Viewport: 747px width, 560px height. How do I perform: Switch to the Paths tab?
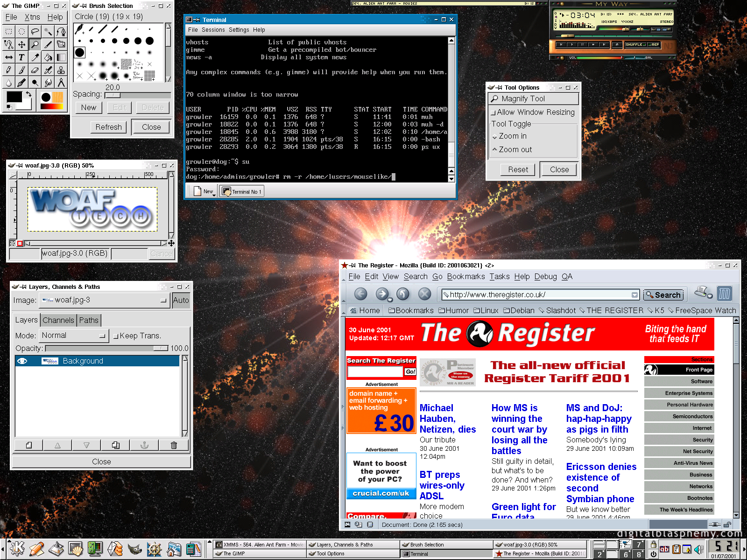coord(89,320)
